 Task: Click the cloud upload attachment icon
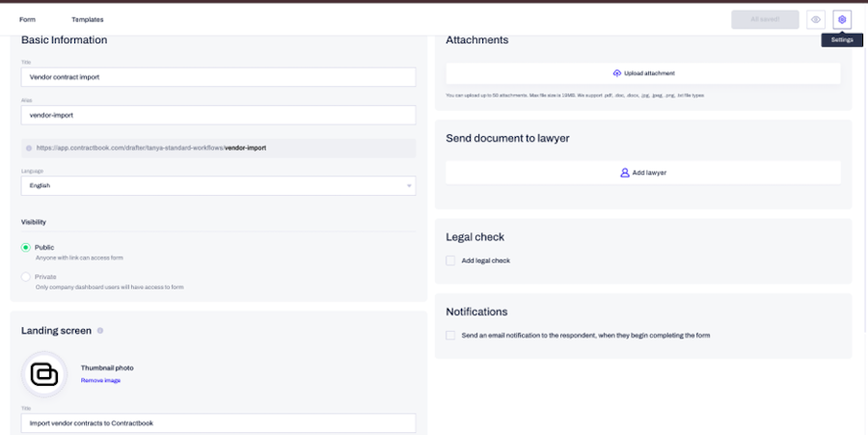(x=616, y=73)
